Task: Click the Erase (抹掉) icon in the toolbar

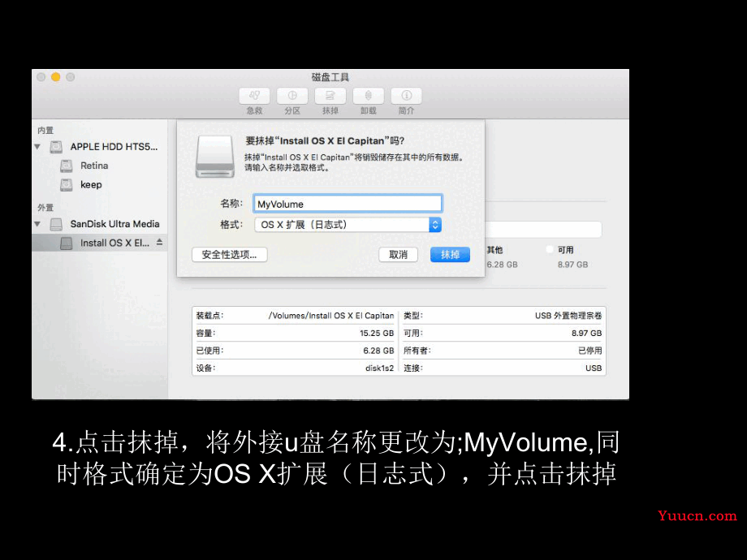Action: [330, 96]
